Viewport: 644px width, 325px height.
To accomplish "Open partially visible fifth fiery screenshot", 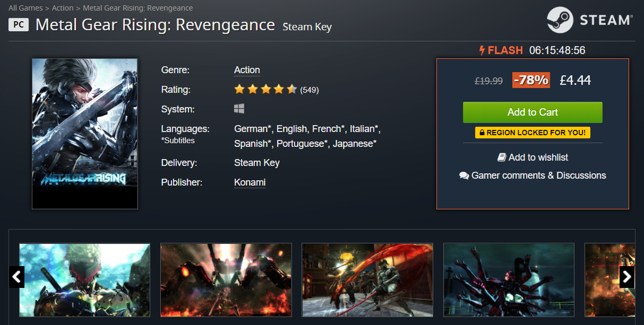I will tap(609, 280).
